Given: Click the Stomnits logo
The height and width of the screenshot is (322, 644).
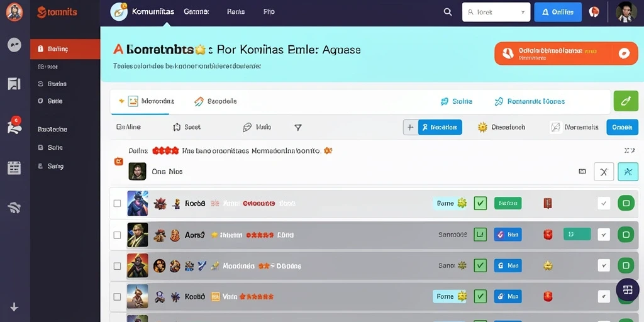Looking at the screenshot, I should pos(57,13).
